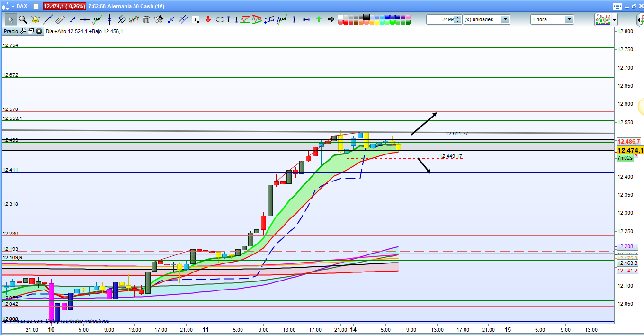Choose the text annotation tool
Image resolution: width=644 pixels, height=335 pixels.
[196, 19]
